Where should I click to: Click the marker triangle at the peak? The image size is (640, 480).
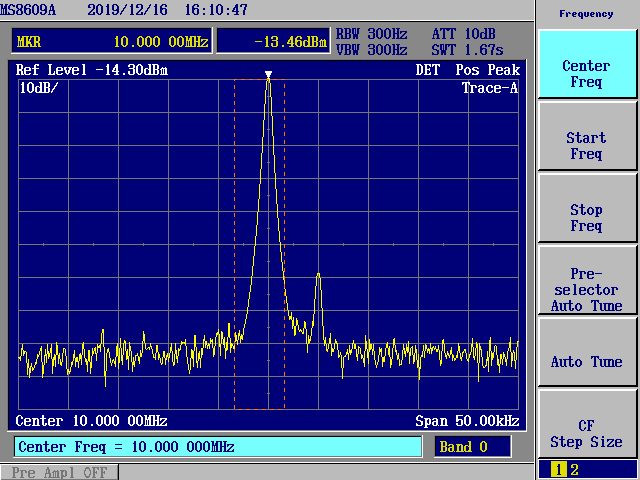268,74
